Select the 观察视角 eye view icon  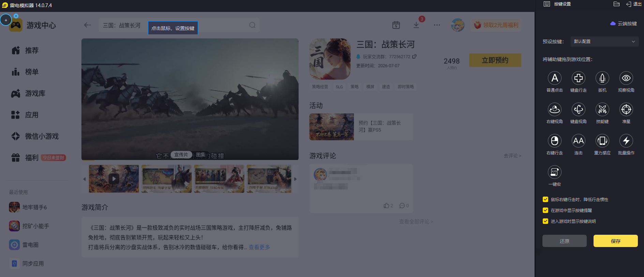click(x=626, y=78)
